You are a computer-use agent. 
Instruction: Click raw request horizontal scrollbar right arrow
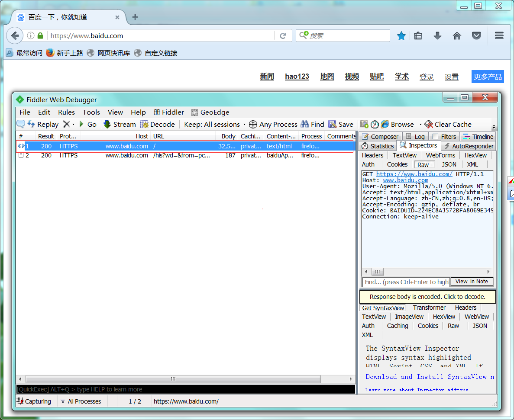tap(488, 272)
